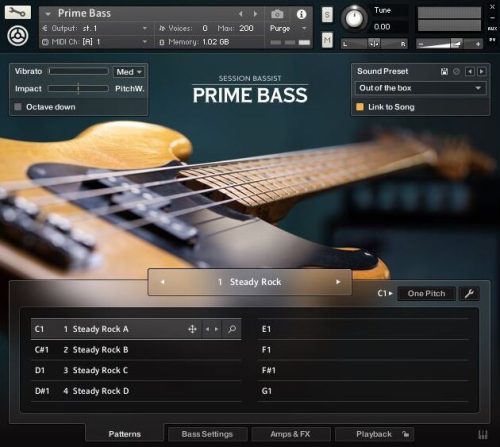Previous pattern arrow on C1 row
Viewport: 500px width, 447px height.
pyautogui.click(x=207, y=329)
